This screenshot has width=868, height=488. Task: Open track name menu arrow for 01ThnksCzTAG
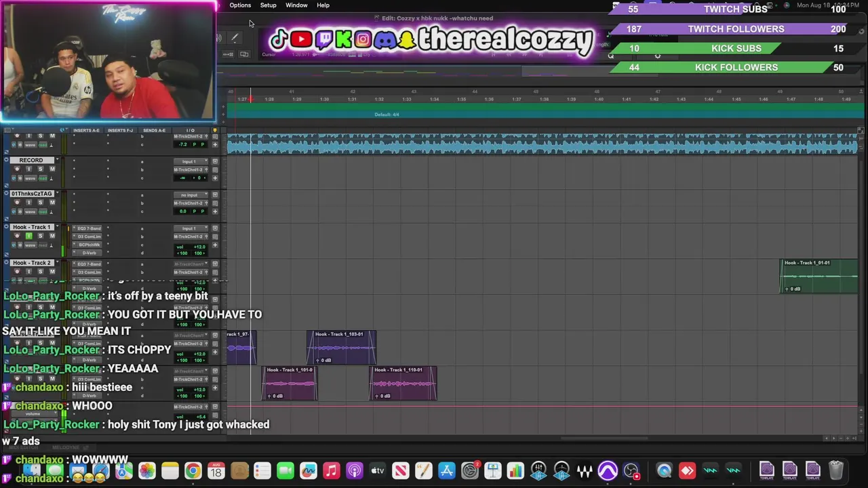click(x=57, y=194)
